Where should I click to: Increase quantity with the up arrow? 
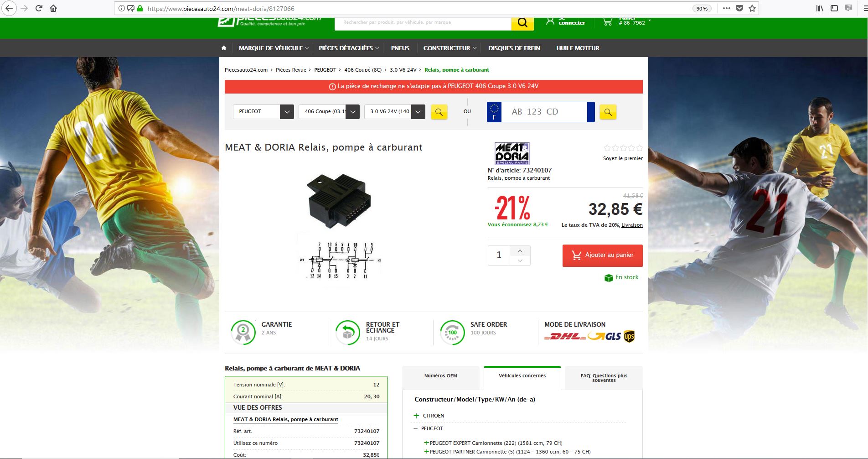pos(520,251)
